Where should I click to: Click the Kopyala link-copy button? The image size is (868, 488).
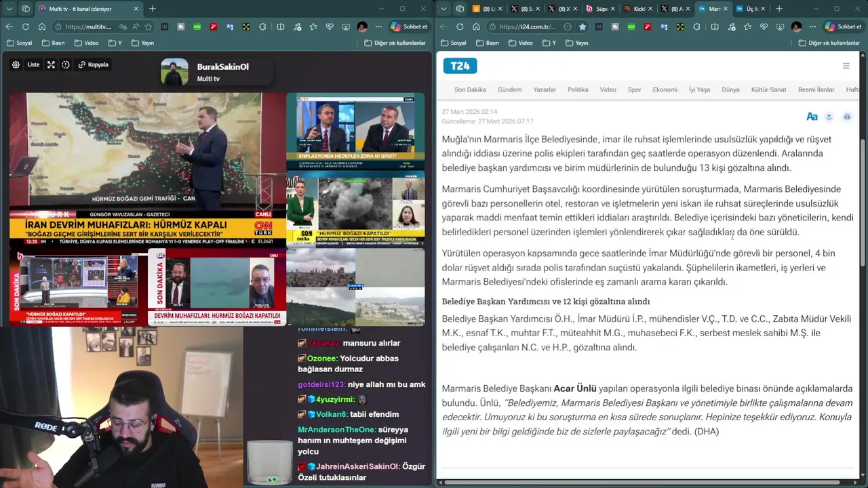point(94,65)
